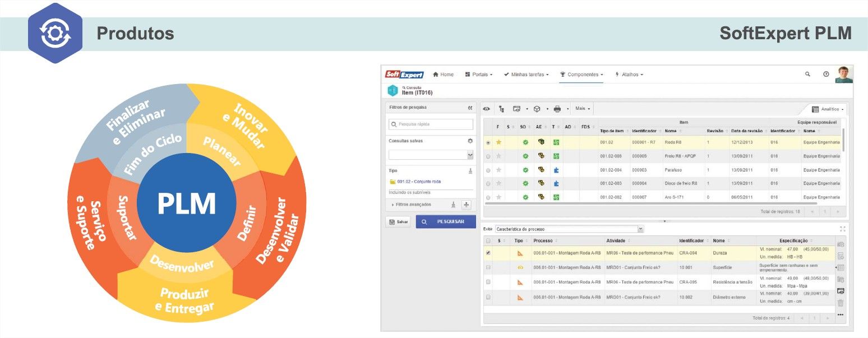Select the radio button for Freio R8 - APQP
This screenshot has height=338, width=868.
(x=488, y=156)
